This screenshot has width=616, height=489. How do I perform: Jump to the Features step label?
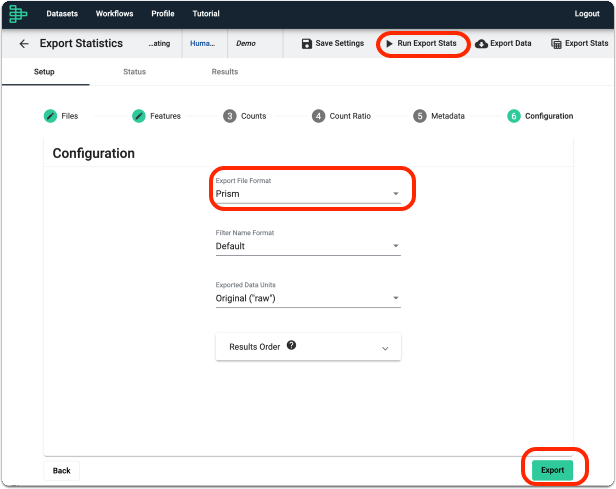click(x=165, y=116)
